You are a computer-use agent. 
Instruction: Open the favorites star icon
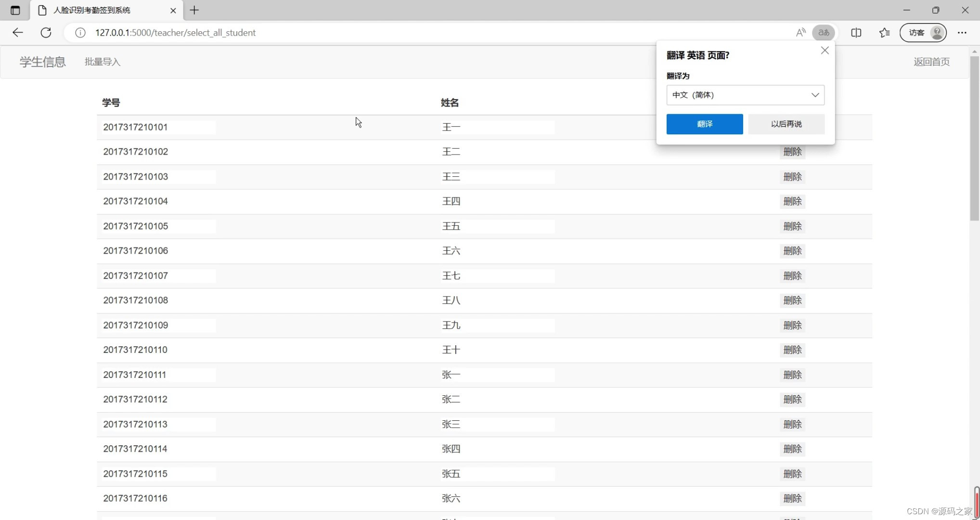[884, 32]
